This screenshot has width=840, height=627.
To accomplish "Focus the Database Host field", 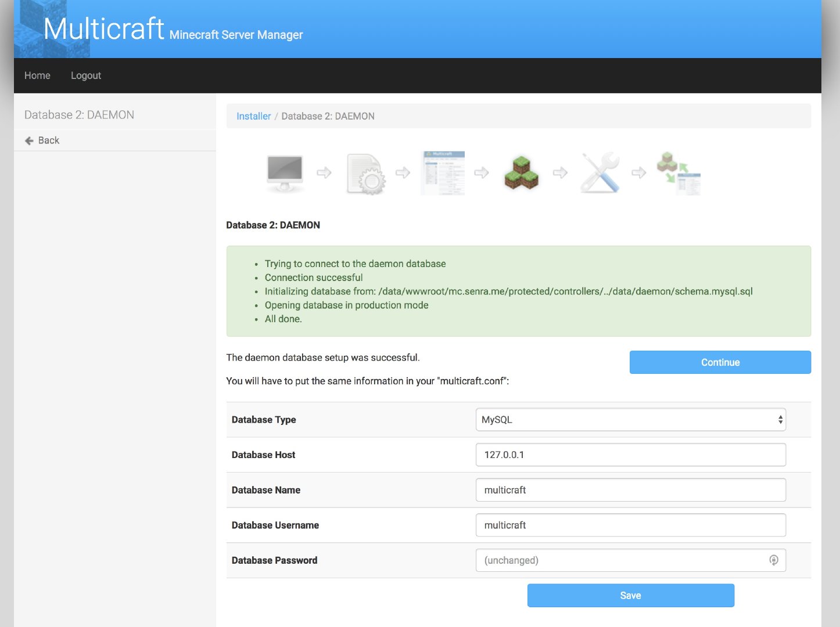I will pos(630,455).
